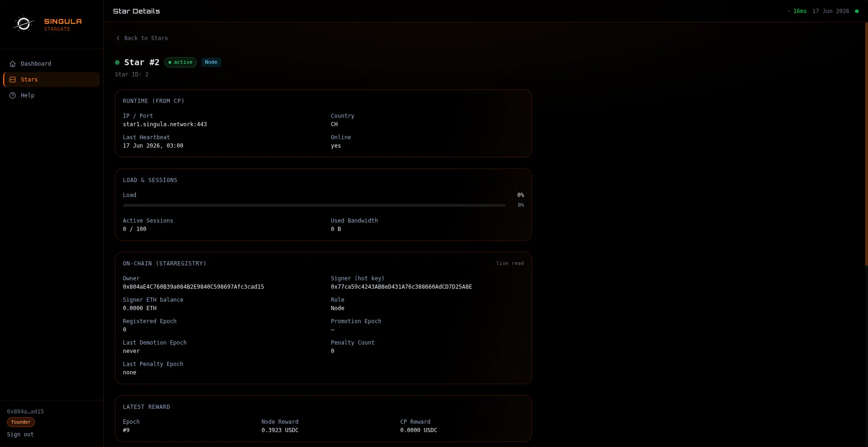This screenshot has height=447, width=868.
Task: Click the founder badge
Action: coord(21,422)
